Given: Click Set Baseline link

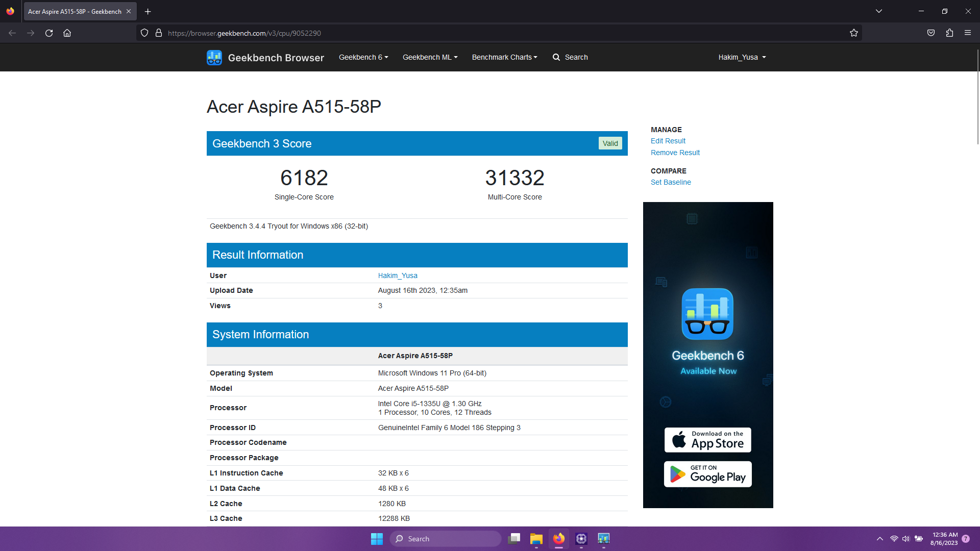Looking at the screenshot, I should click(671, 182).
